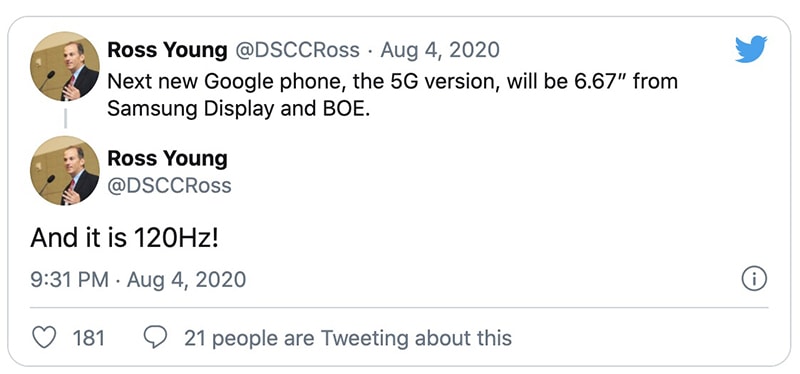
Task: Open Ross Young's avatar on the parent tweet
Action: coord(65,66)
